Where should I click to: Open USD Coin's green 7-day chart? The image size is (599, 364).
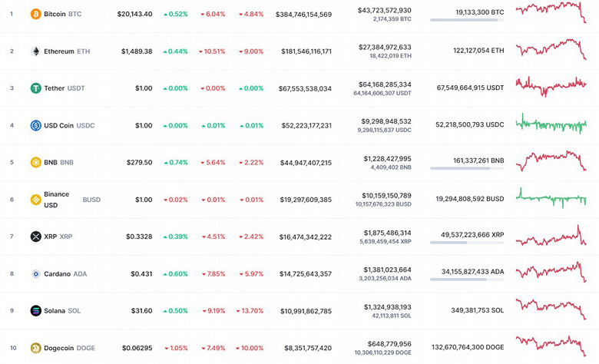click(x=551, y=124)
